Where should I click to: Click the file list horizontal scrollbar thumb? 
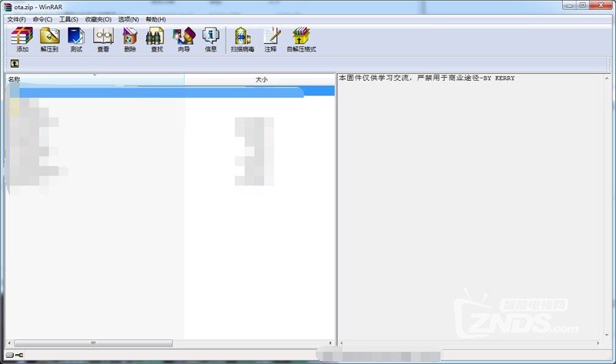pos(93,343)
